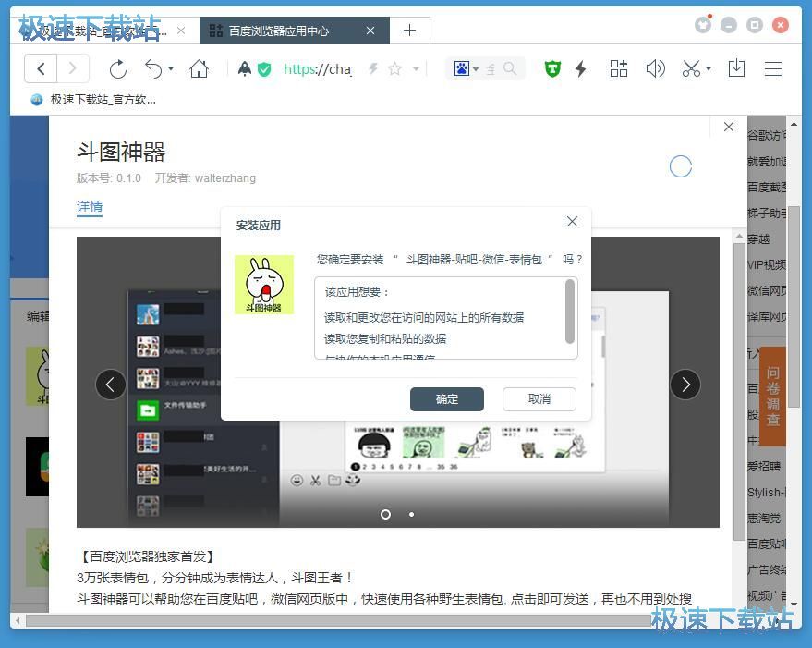Click the scissors screenshot tool

pos(691,68)
